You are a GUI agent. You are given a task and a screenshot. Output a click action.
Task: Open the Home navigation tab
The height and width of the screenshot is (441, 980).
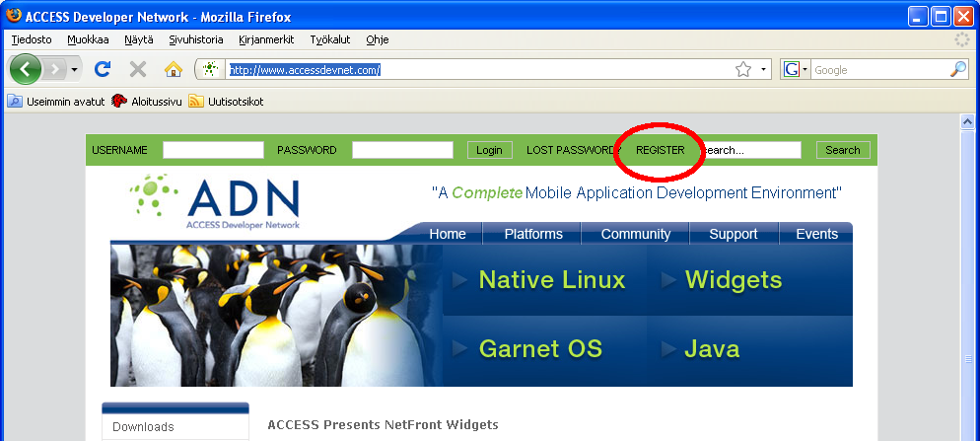(x=448, y=234)
